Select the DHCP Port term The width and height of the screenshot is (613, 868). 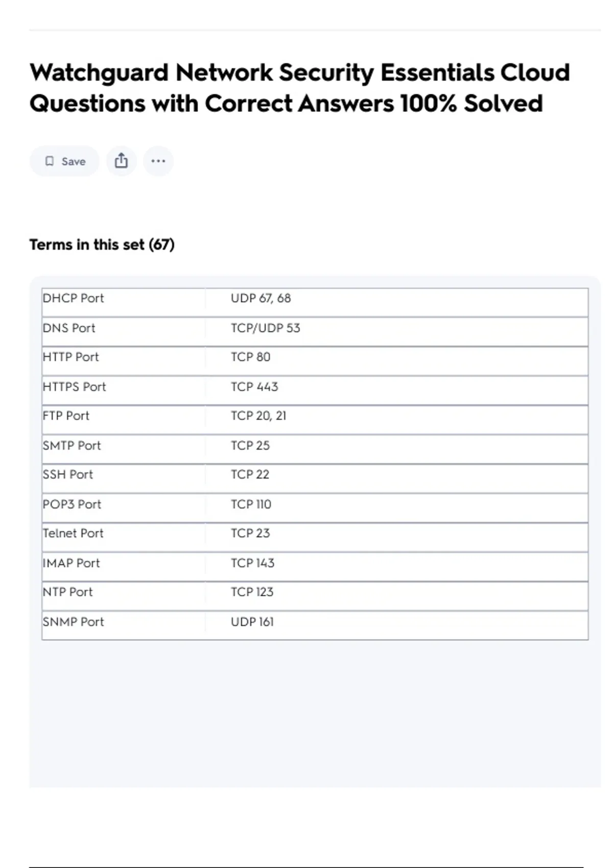click(x=74, y=298)
